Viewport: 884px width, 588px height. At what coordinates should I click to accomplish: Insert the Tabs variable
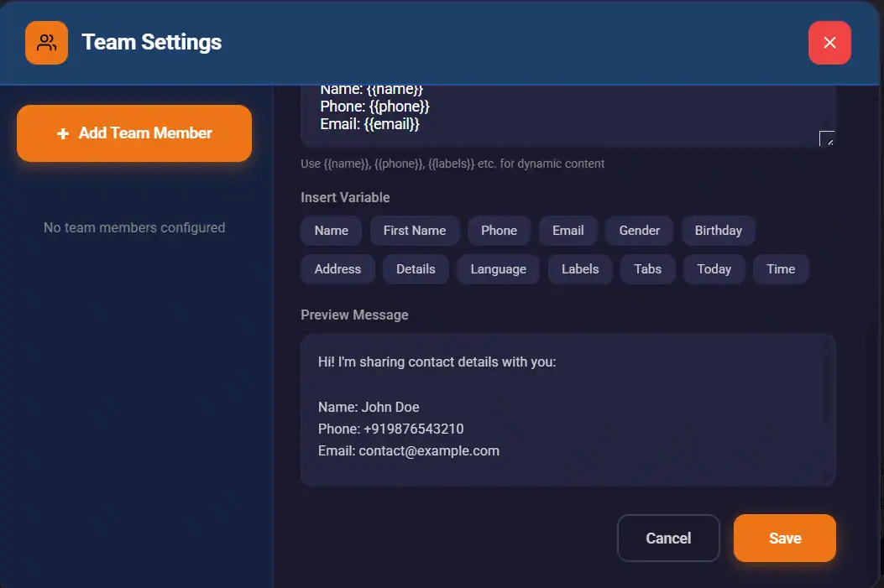[647, 268]
